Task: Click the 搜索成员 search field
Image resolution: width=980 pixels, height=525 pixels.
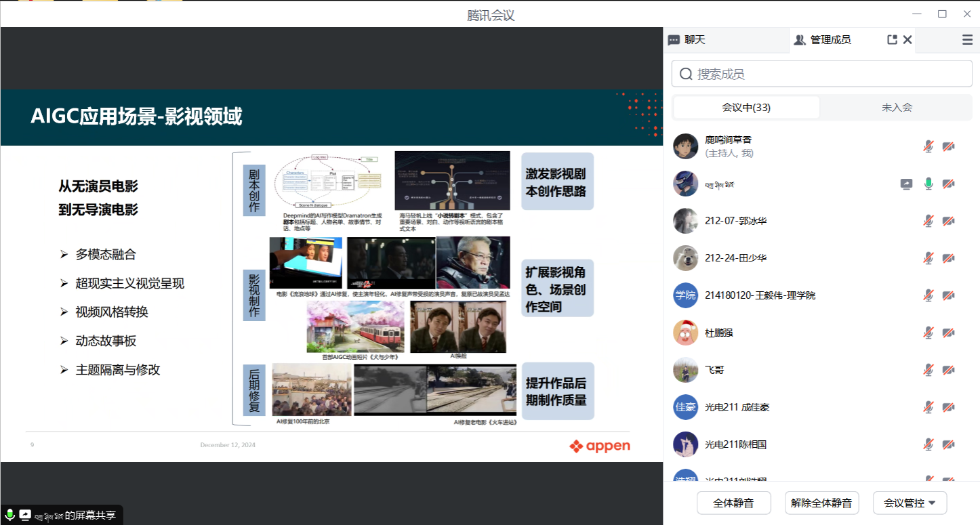Action: (821, 74)
